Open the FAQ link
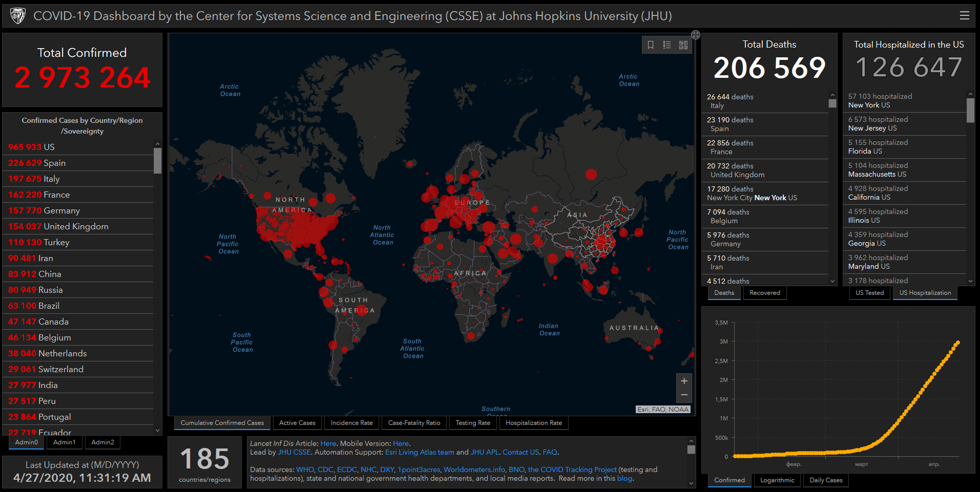This screenshot has width=980, height=492. click(x=550, y=453)
